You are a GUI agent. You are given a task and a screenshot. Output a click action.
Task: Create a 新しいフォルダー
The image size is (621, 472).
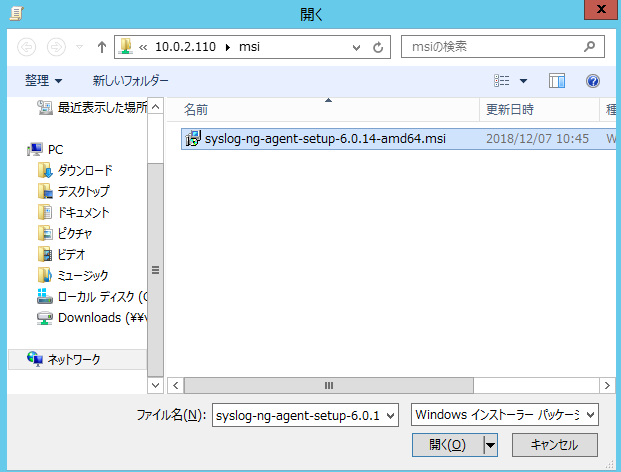point(130,80)
